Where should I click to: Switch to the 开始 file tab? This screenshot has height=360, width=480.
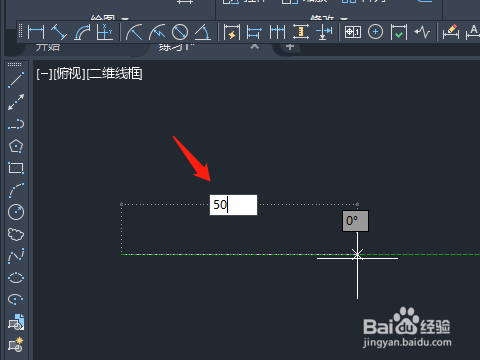click(48, 47)
